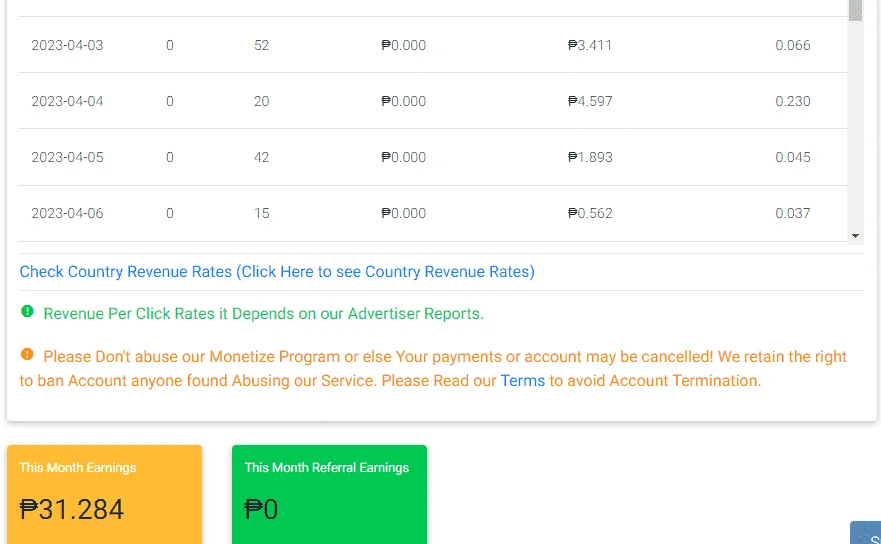This screenshot has height=544, width=881.
Task: Click the date 2023-04-06
Action: tap(67, 213)
